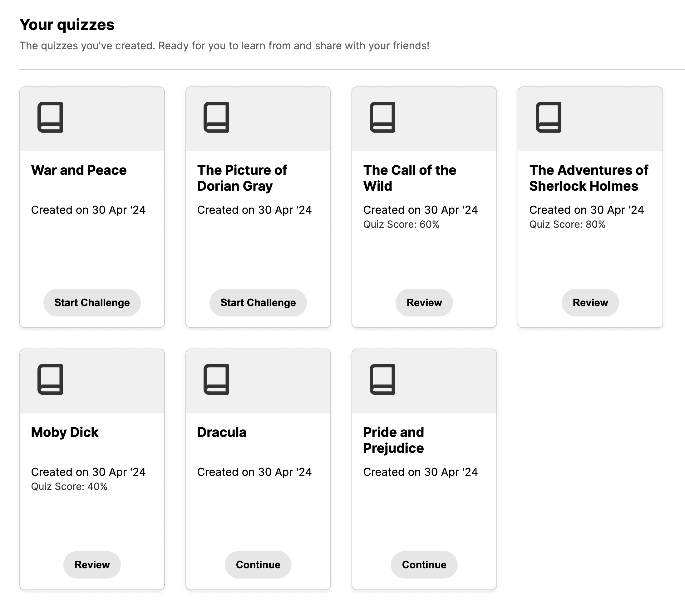Review The Call of the Wild quiz
This screenshot has width=685, height=616.
pyautogui.click(x=424, y=302)
